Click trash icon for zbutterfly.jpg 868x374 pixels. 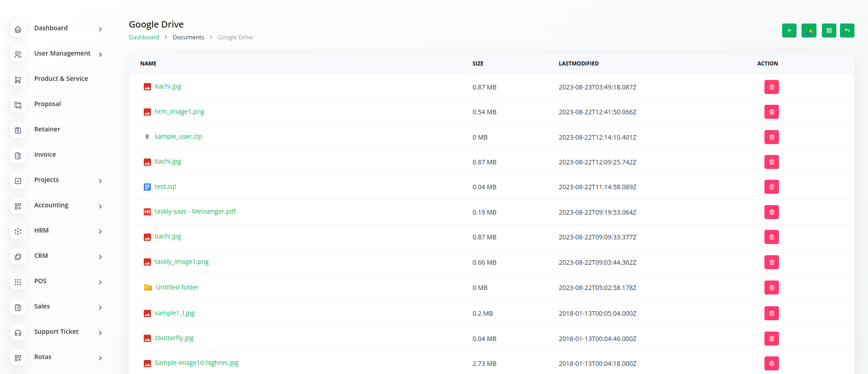click(771, 339)
